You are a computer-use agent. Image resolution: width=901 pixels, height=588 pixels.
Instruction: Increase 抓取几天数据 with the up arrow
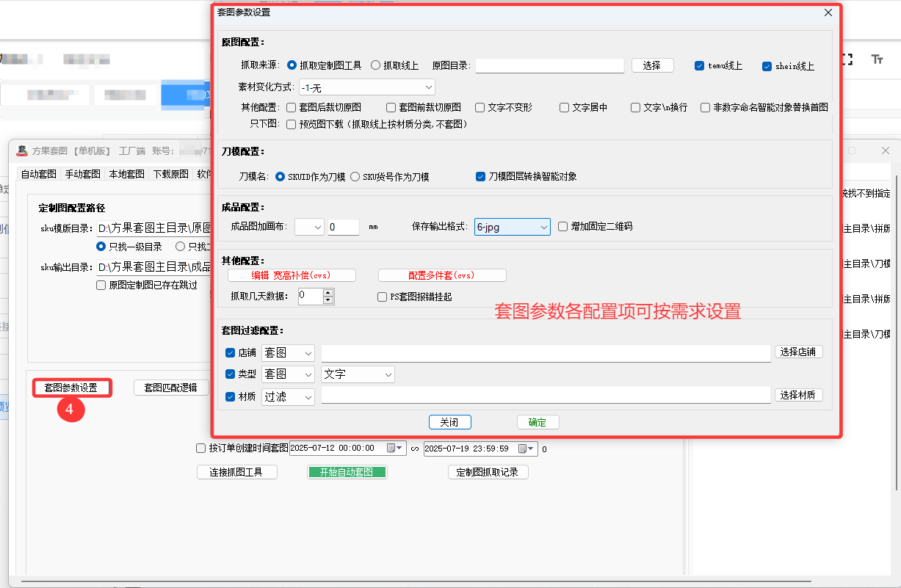pyautogui.click(x=328, y=292)
